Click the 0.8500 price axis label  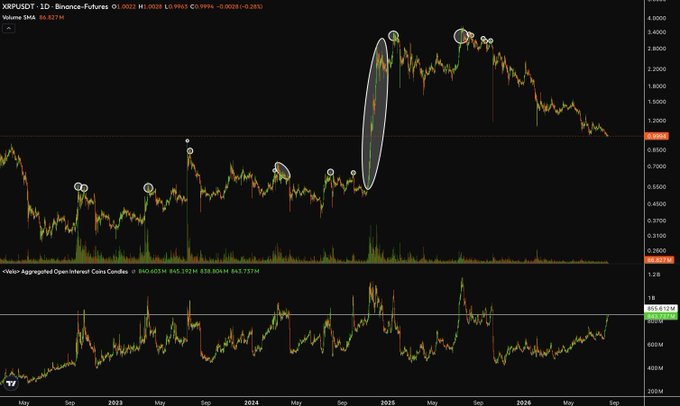(x=657, y=150)
